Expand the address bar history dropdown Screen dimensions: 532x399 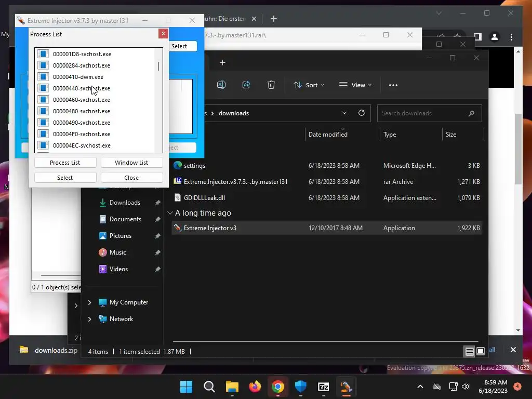pos(344,113)
